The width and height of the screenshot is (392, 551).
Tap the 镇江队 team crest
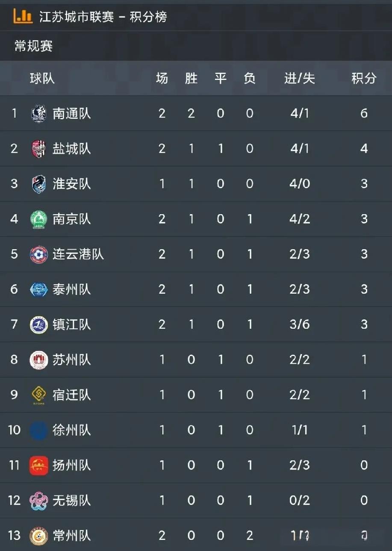(38, 324)
